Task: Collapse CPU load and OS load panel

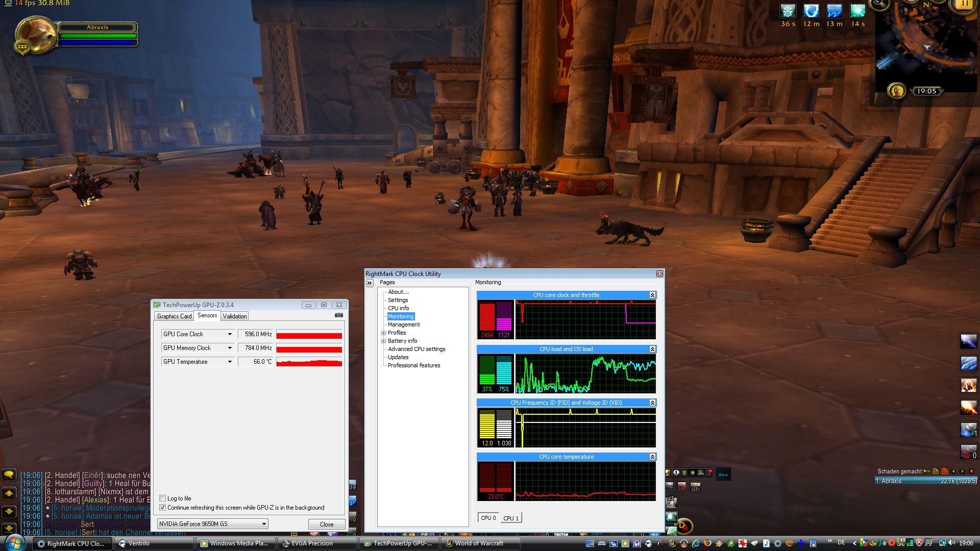Action: (x=652, y=349)
